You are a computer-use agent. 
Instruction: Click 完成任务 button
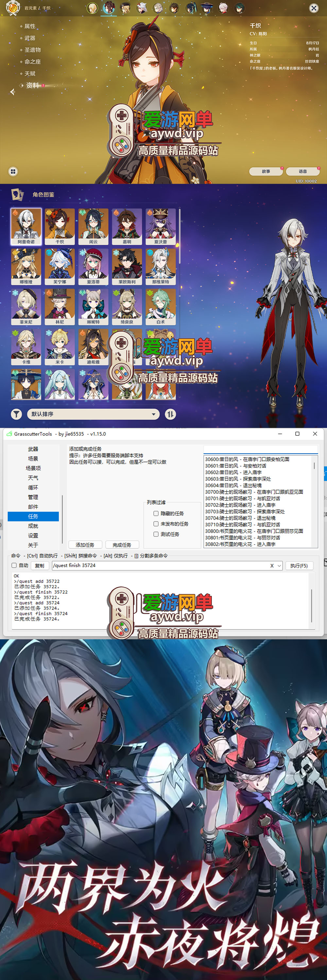click(x=122, y=545)
